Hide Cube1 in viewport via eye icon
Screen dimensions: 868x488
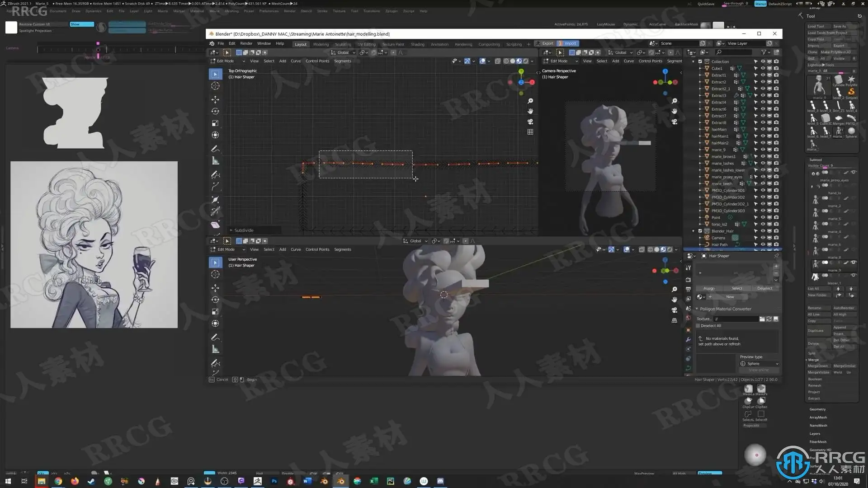pyautogui.click(x=763, y=68)
